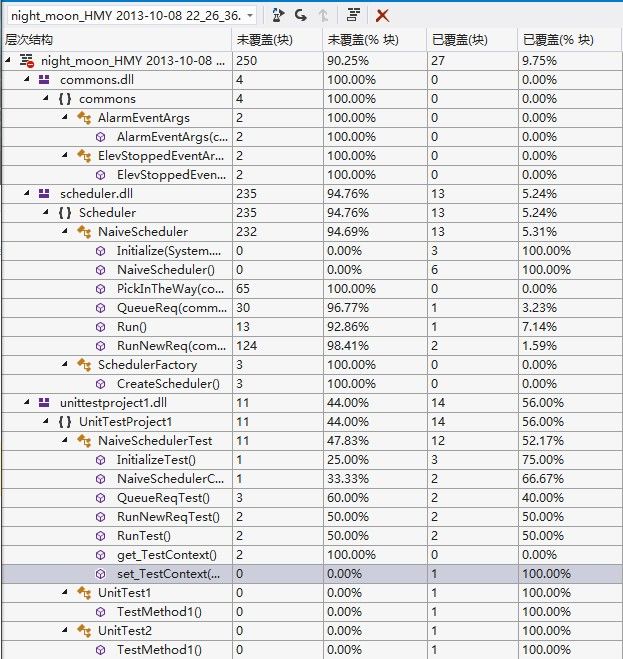Select the NaiveSchedulerC... method row
The width and height of the screenshot is (623, 659).
click(312, 479)
